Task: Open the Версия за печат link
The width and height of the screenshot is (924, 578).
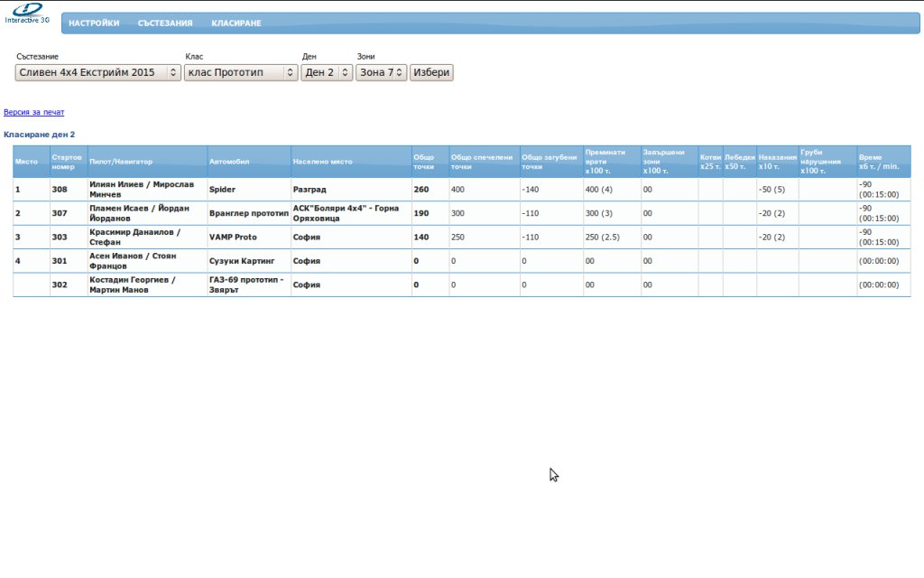Action: pyautogui.click(x=34, y=113)
